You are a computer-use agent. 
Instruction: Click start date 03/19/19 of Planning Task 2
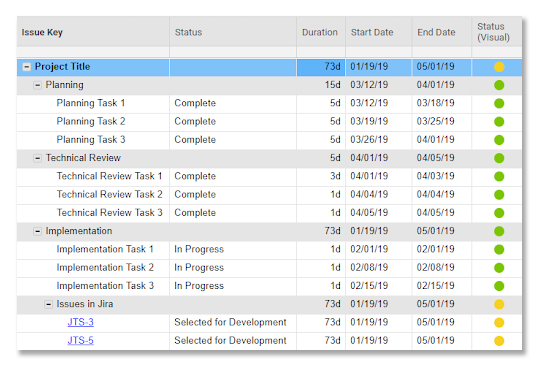tap(369, 121)
